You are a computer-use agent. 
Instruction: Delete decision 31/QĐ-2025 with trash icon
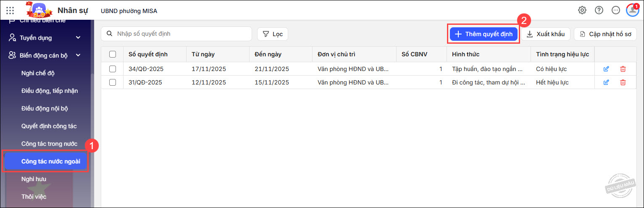(623, 82)
